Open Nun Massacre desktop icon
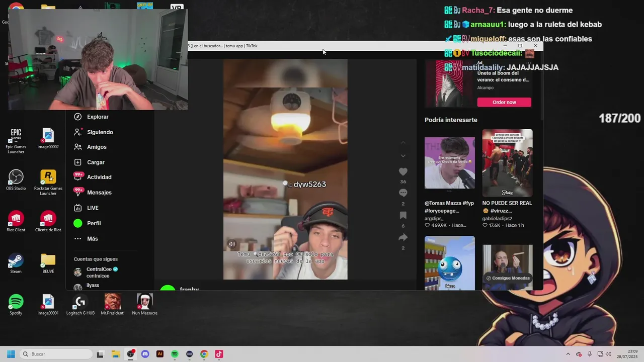 click(144, 305)
